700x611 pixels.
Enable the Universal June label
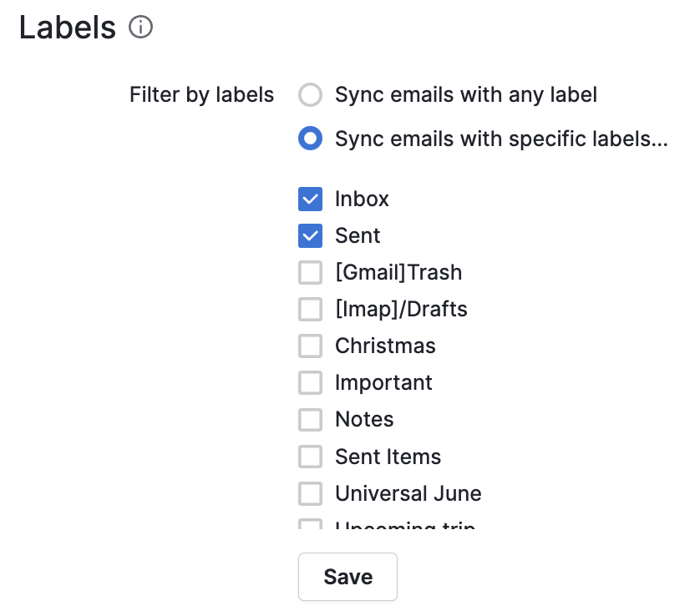pos(310,493)
